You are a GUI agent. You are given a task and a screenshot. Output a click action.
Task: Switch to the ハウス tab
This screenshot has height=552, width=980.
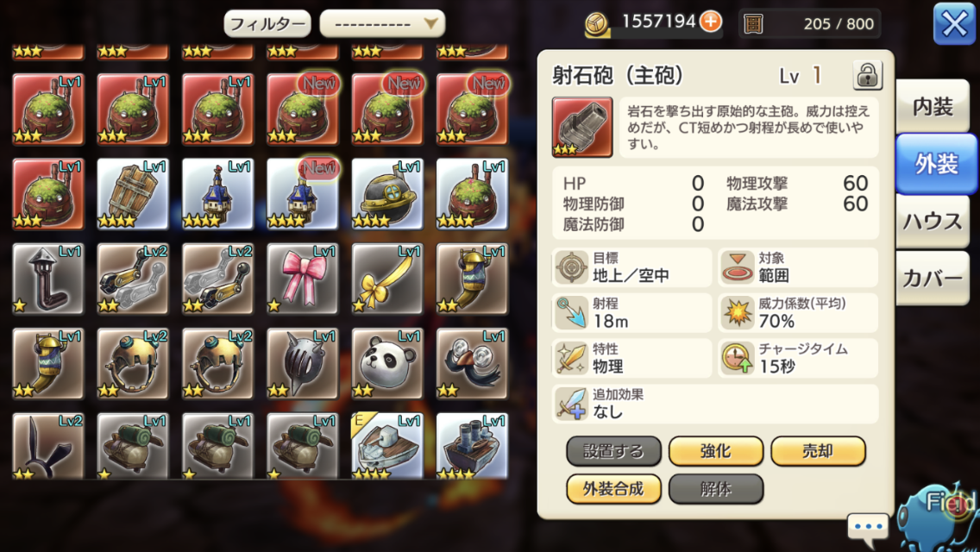[933, 221]
